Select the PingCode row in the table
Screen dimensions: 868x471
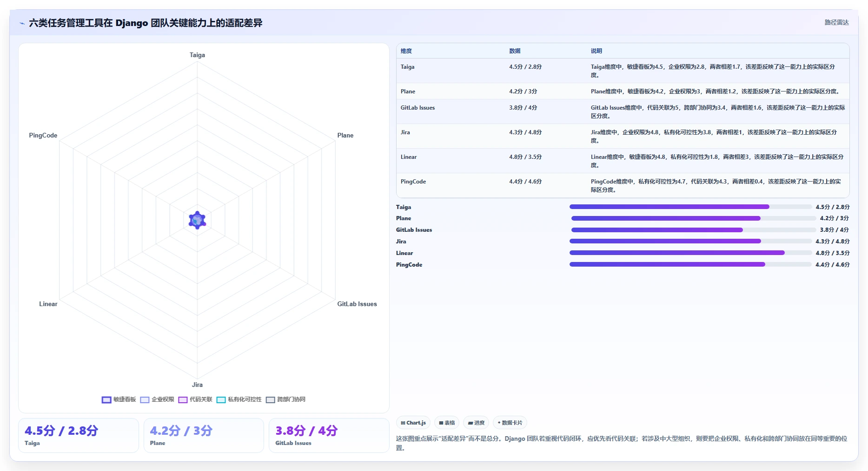(623, 185)
